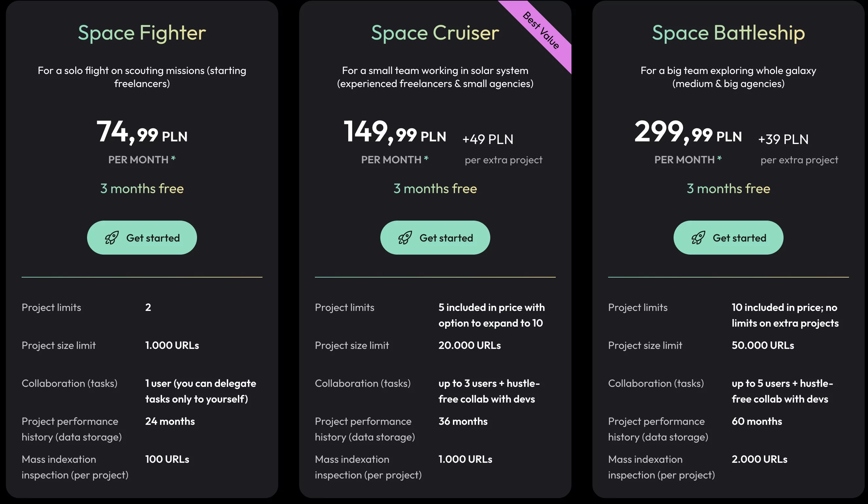Image resolution: width=868 pixels, height=504 pixels.
Task: Select the Space Battleship plan title
Action: 728,33
